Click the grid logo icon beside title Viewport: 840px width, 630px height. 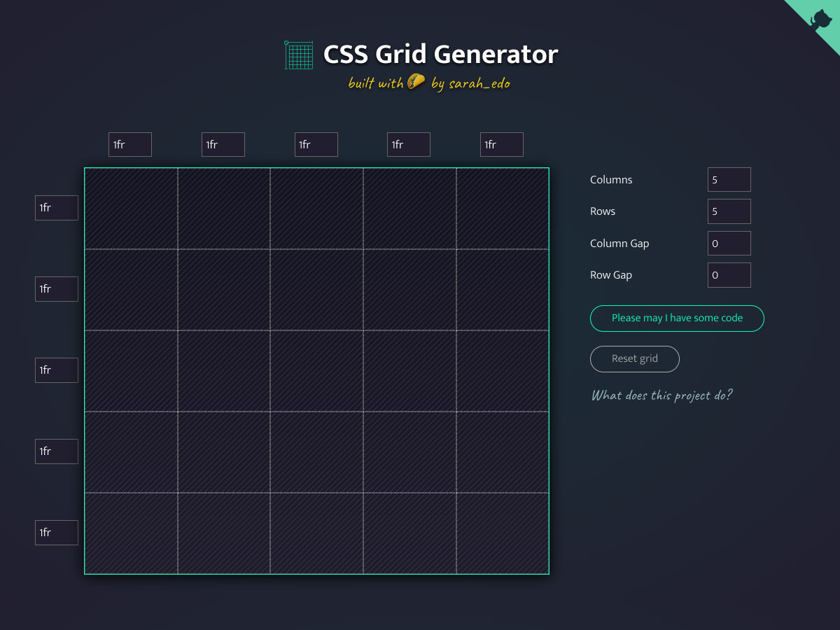(298, 55)
